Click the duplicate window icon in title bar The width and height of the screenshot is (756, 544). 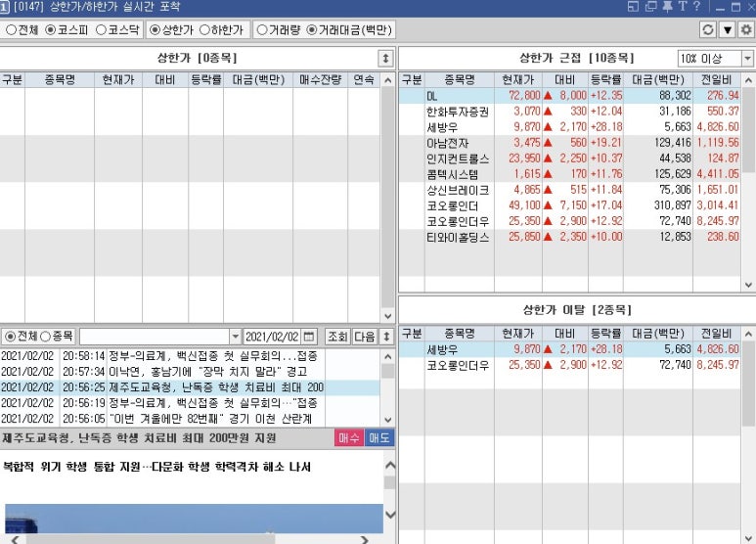(x=651, y=6)
